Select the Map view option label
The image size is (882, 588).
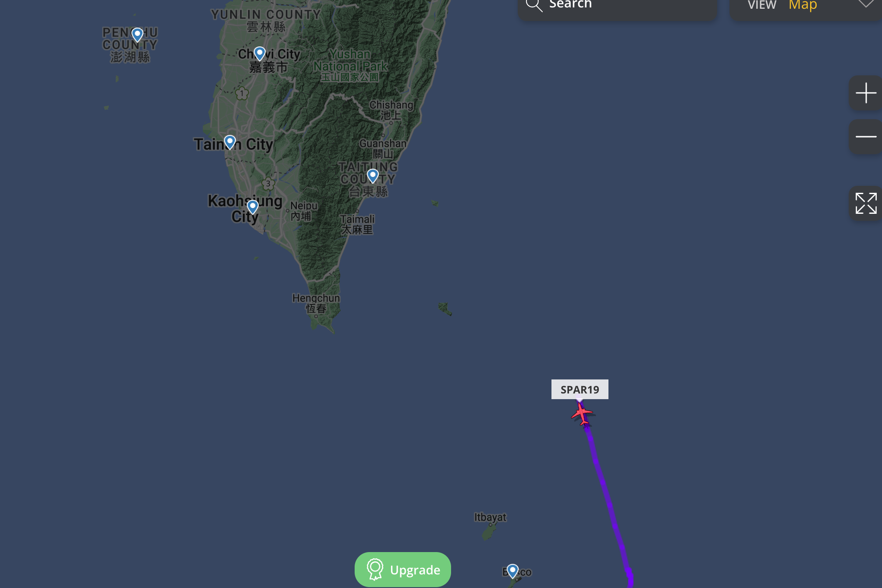point(803,5)
